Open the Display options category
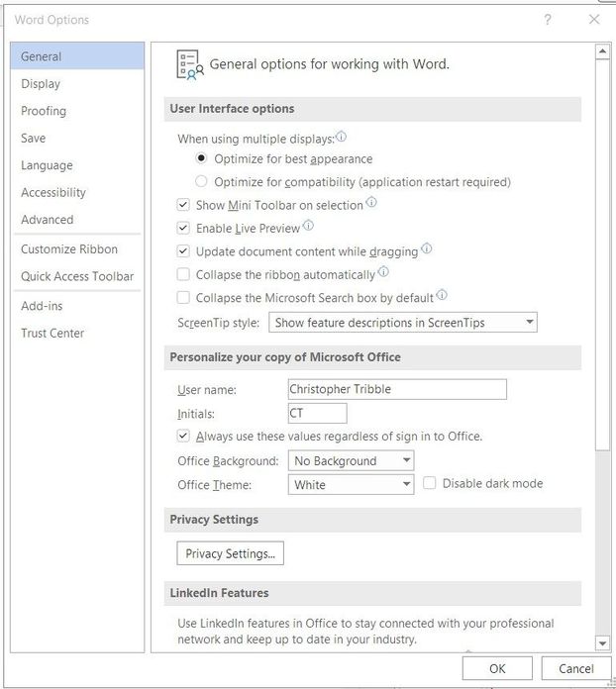The height and width of the screenshot is (689, 616). 77,83
